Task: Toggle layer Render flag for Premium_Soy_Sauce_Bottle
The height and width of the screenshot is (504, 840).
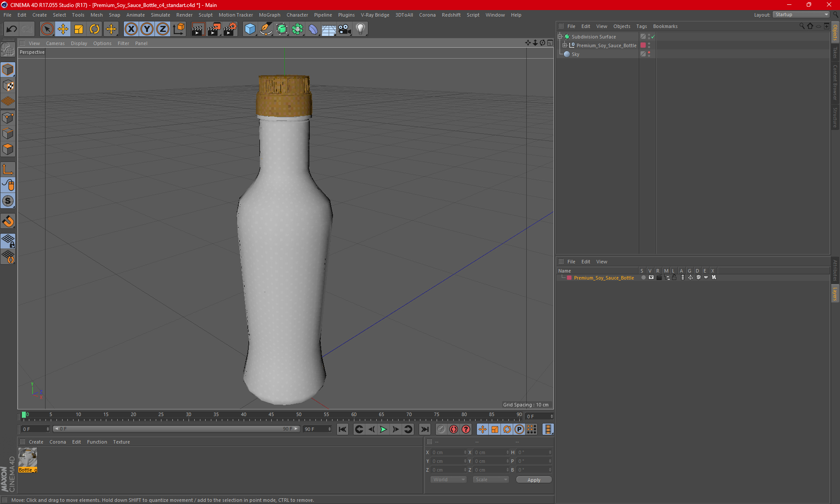Action: pyautogui.click(x=659, y=277)
